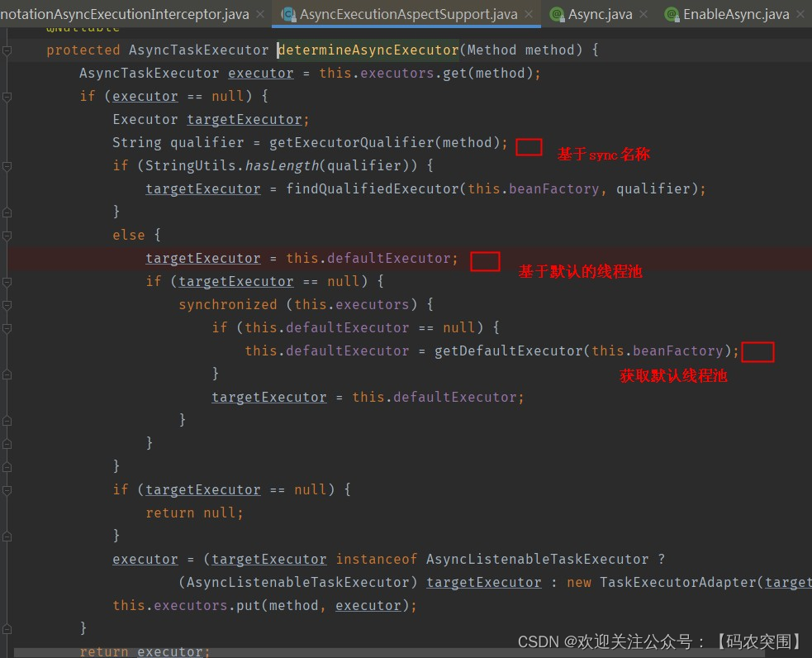The image size is (812, 658).
Task: Switch to AsyncExecutionAspectSupport.java tab
Action: (408, 15)
